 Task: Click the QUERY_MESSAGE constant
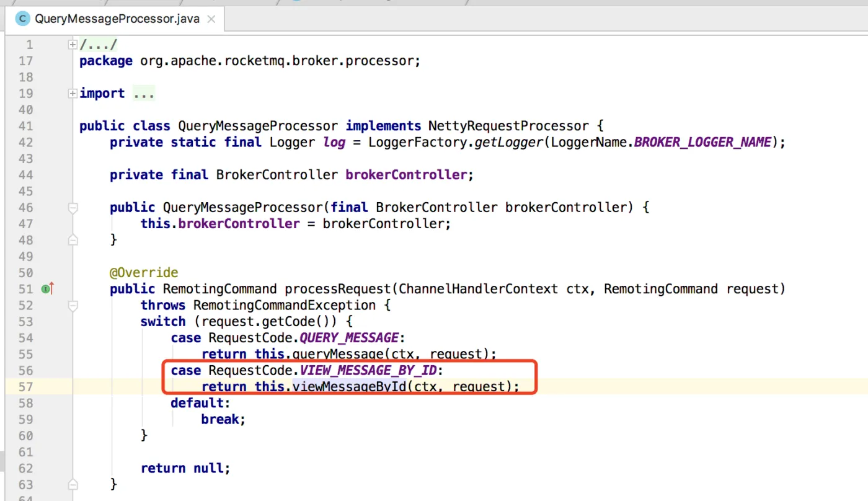point(349,338)
